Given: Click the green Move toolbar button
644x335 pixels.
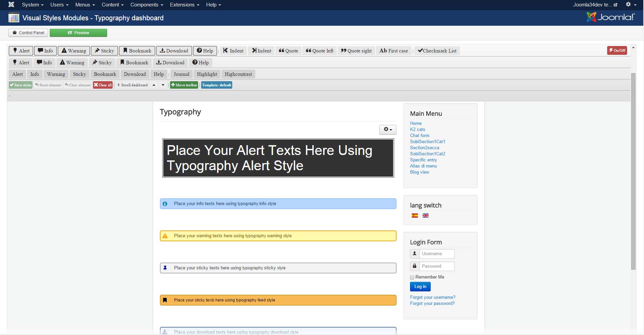Looking at the screenshot, I should coord(184,85).
